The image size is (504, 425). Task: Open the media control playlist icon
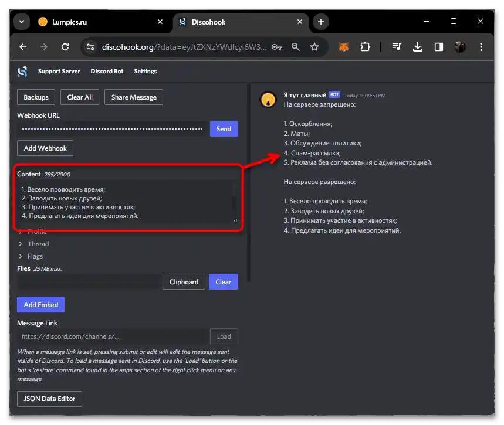click(x=397, y=47)
